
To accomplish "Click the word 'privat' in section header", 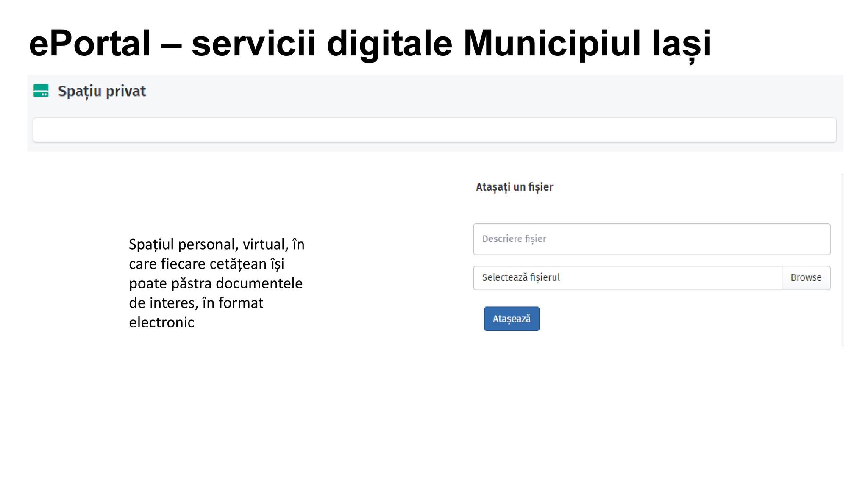I will tap(125, 91).
